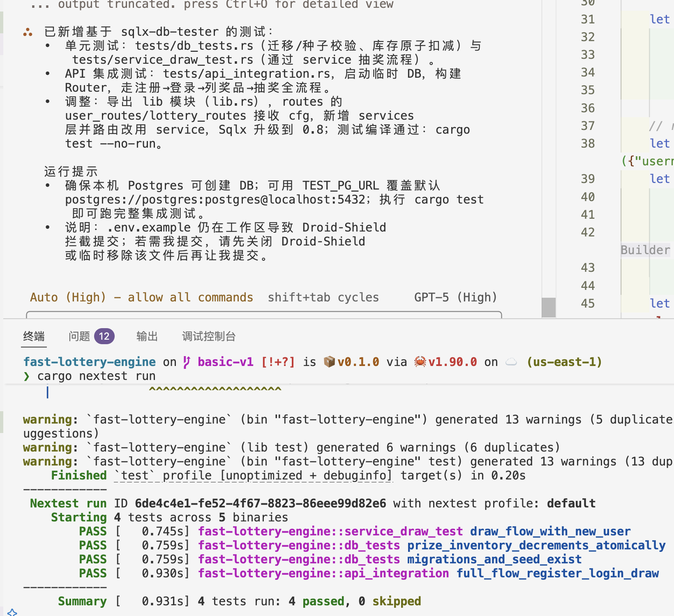Click the chat panel scrollbar thumb

pos(548,307)
